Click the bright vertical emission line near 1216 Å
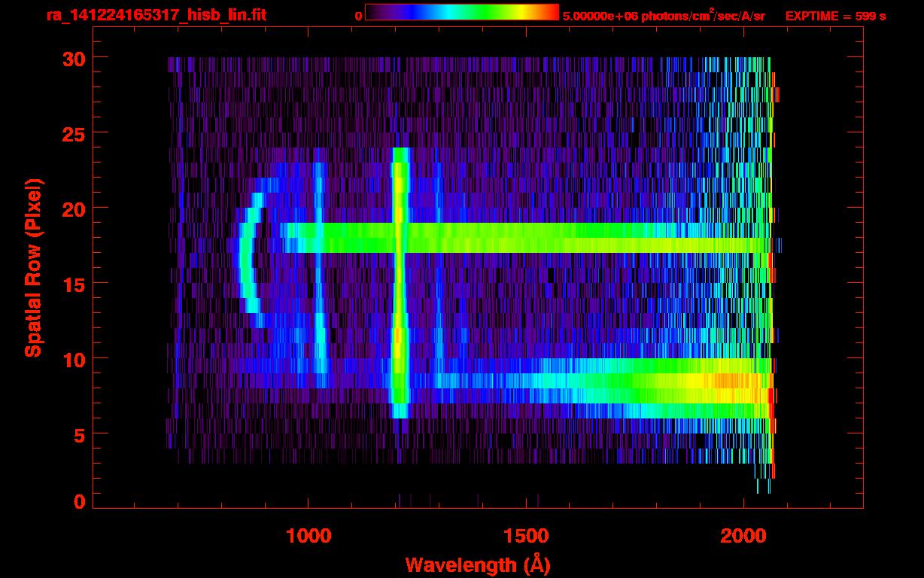 400,282
